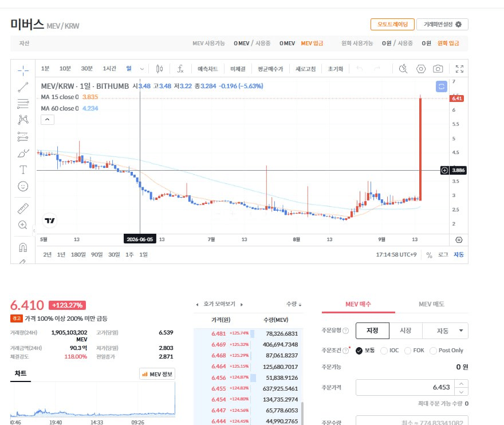Take a chart snapshot with the camera

[438, 69]
